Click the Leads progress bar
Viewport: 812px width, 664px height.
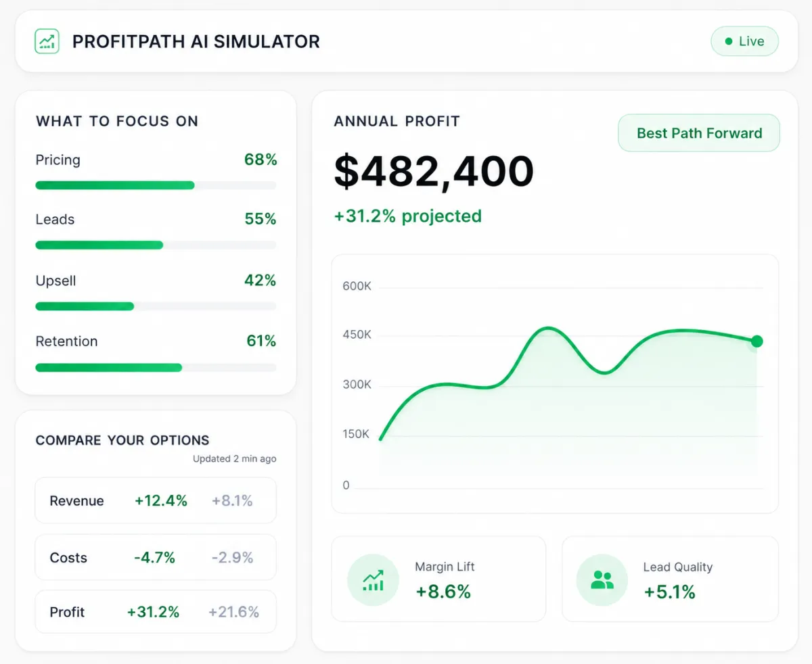(156, 245)
